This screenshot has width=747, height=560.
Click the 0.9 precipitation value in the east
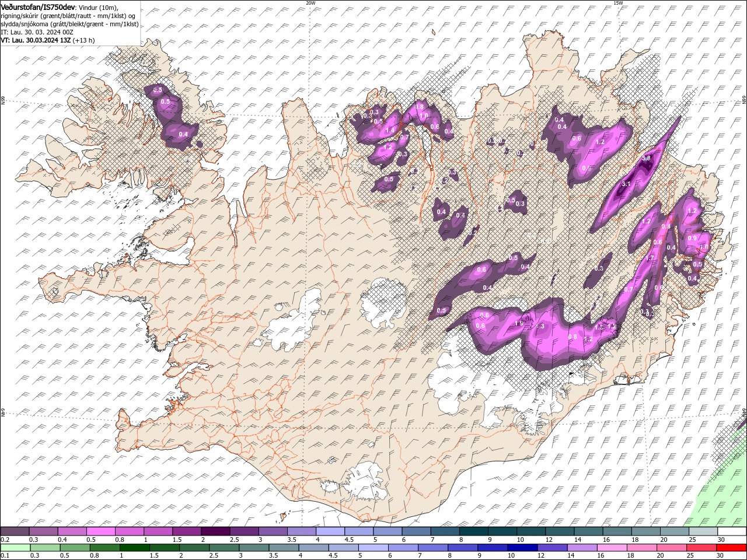pyautogui.click(x=692, y=238)
